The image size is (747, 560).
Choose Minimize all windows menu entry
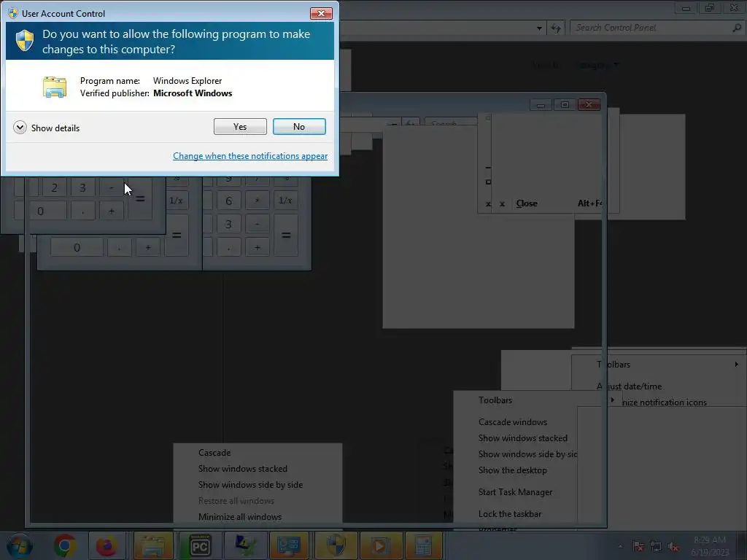pos(239,517)
